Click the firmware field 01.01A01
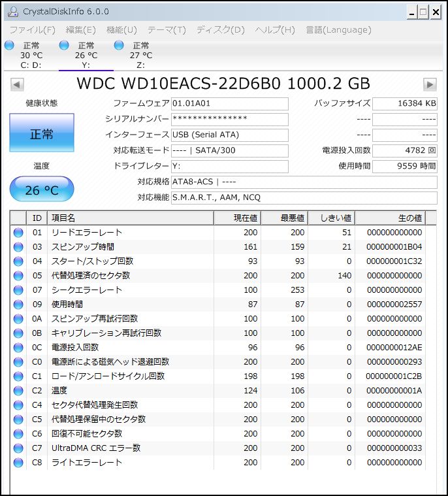This screenshot has height=496, width=448. pyautogui.click(x=230, y=104)
